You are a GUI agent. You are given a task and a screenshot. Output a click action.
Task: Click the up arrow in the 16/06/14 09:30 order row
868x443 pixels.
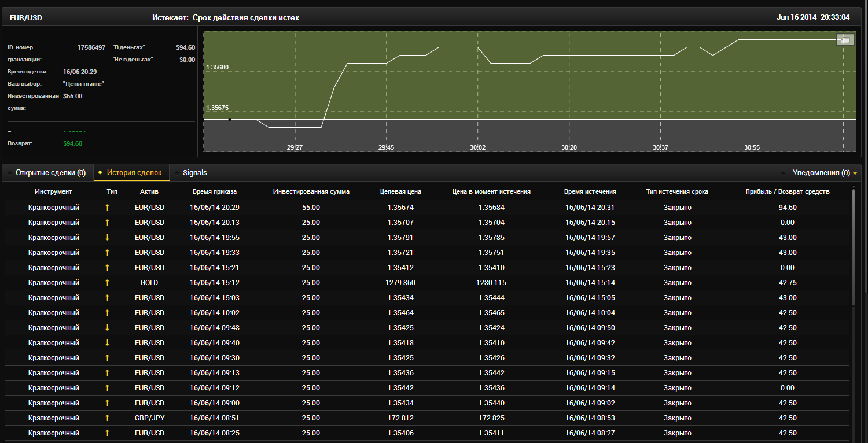tap(107, 358)
